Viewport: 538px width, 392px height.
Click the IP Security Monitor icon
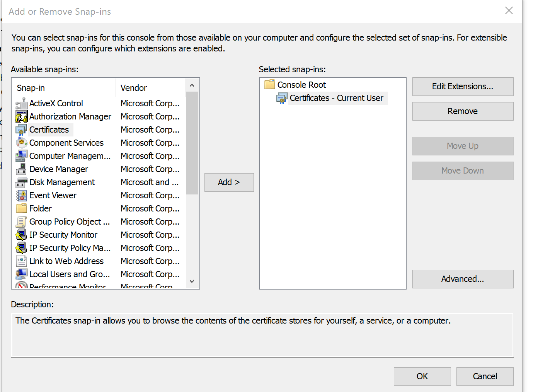pos(22,235)
